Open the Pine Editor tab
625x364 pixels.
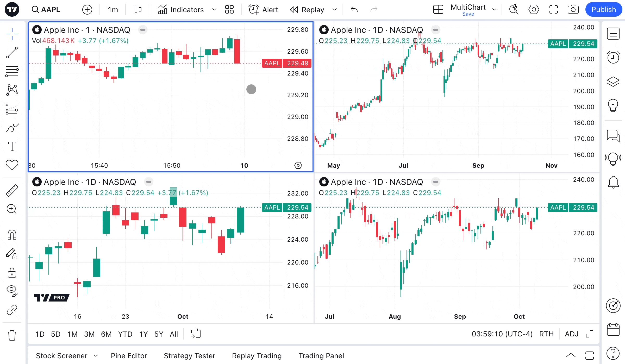pyautogui.click(x=129, y=356)
